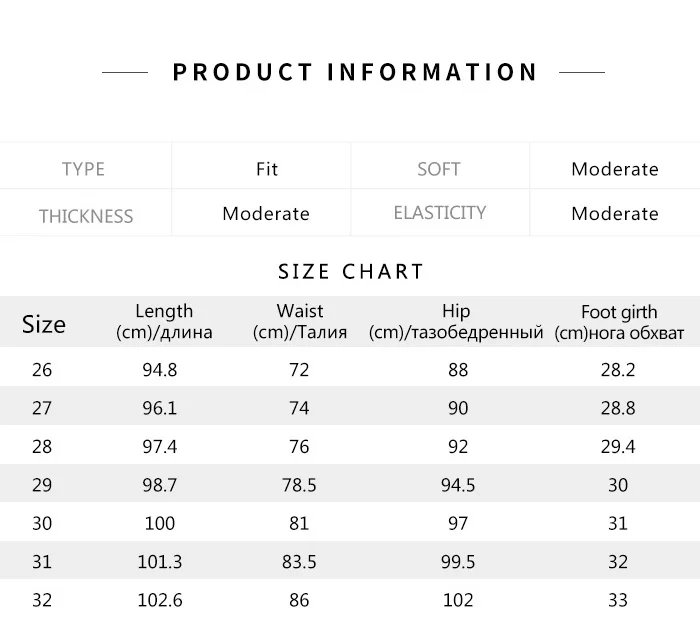Select length value 96.1

point(160,408)
